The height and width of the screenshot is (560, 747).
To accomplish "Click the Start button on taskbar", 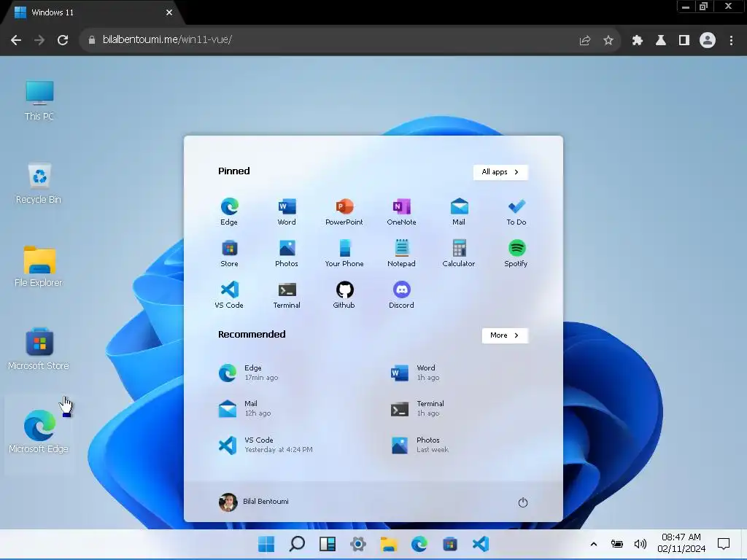I will point(266,544).
